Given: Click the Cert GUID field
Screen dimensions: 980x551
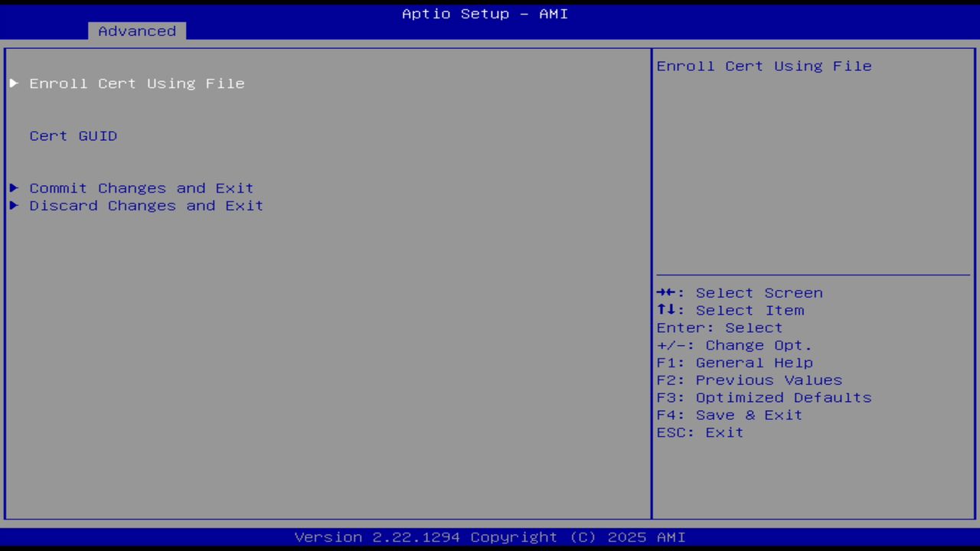Looking at the screenshot, I should [x=73, y=135].
